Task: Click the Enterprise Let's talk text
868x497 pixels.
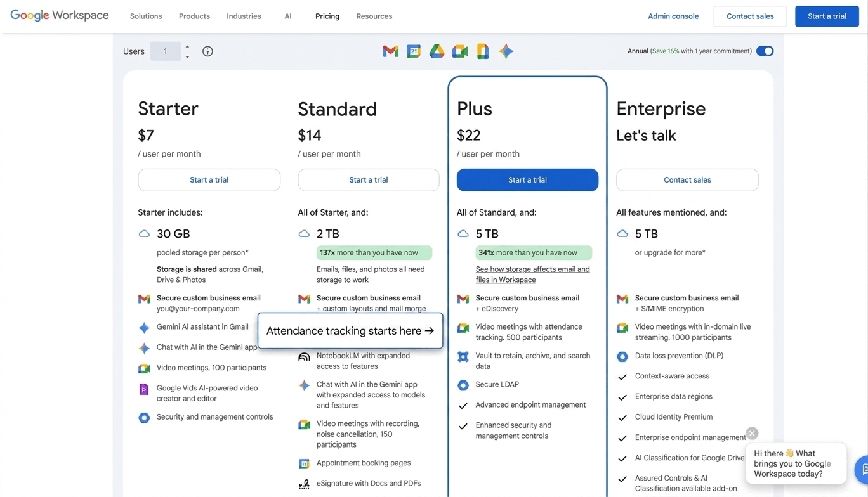Action: click(646, 136)
